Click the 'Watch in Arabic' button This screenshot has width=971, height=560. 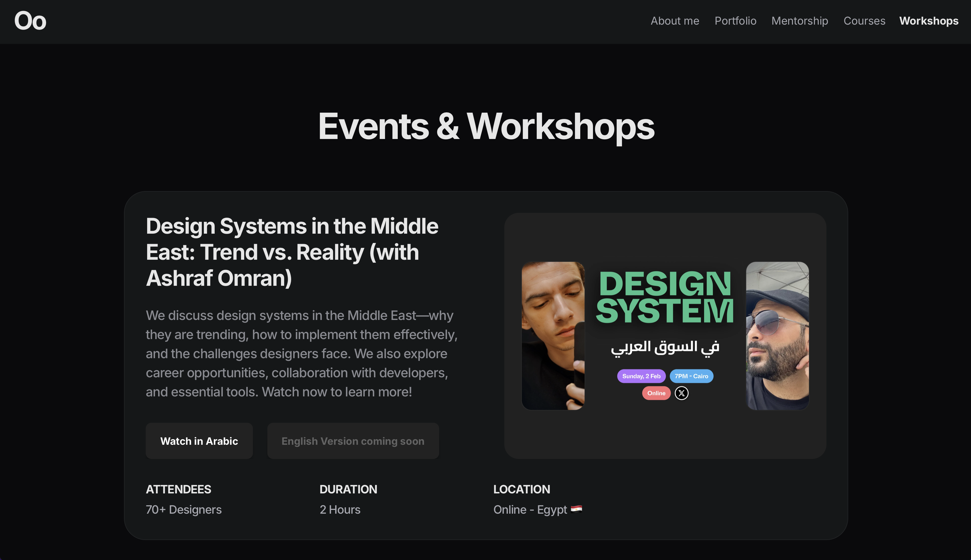(x=199, y=441)
